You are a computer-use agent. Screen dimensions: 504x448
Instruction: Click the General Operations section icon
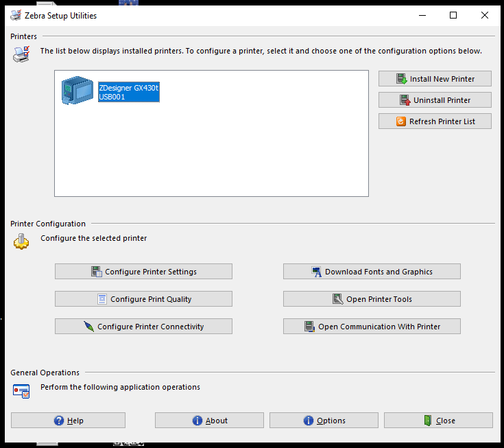21,390
